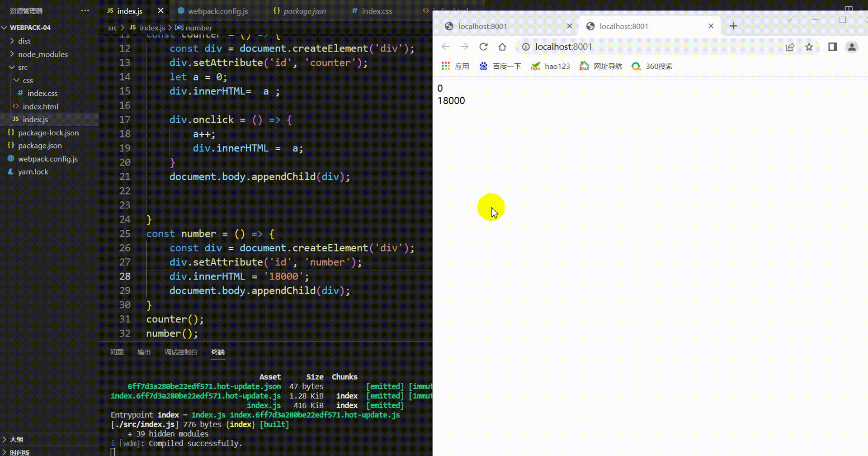Screen dimensions: 868x456
Task: Go back in the browser
Action: coord(445,47)
